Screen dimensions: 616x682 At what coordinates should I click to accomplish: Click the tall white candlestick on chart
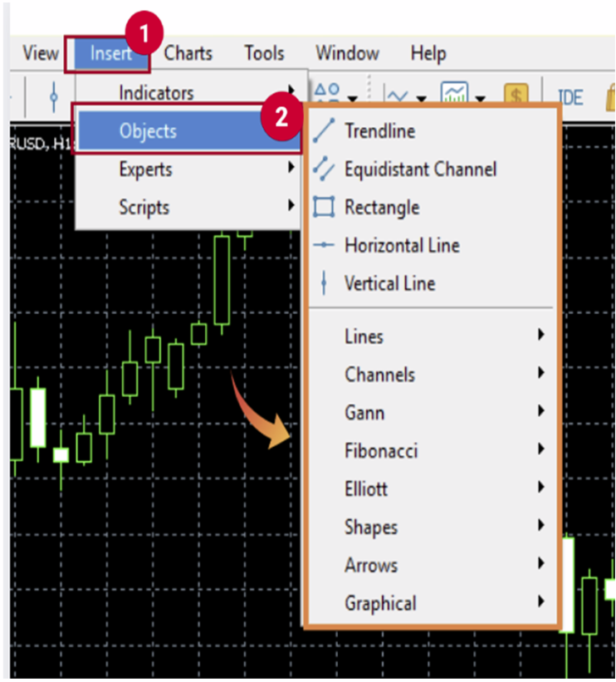(x=38, y=416)
